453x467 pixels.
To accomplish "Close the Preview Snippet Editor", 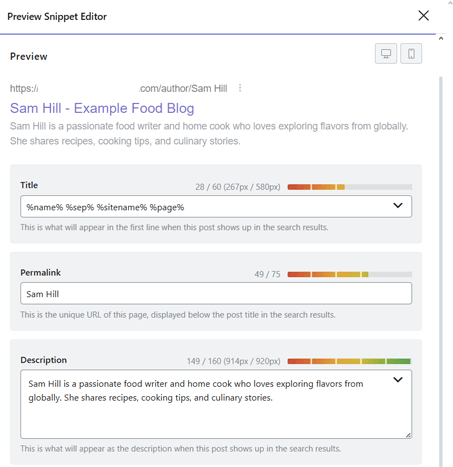I will [423, 15].
